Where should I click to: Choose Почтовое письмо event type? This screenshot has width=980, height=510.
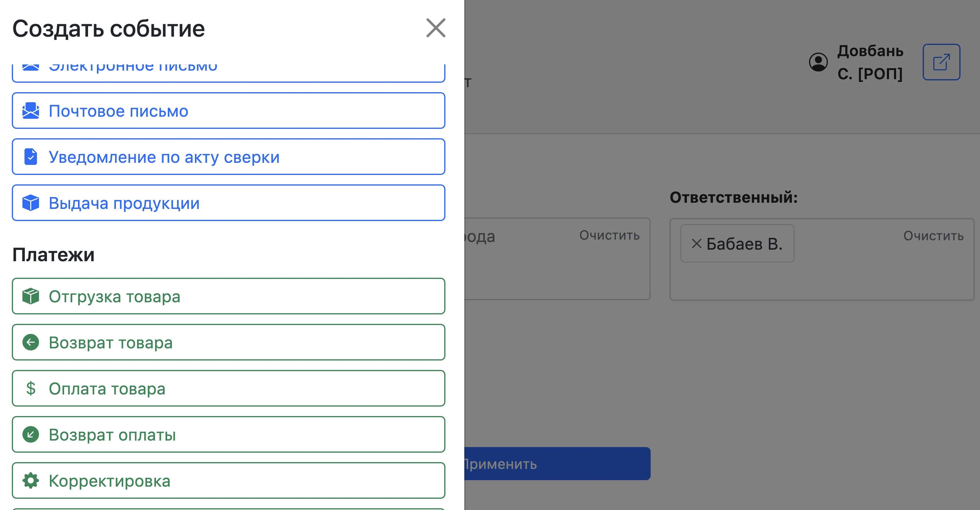coord(228,111)
